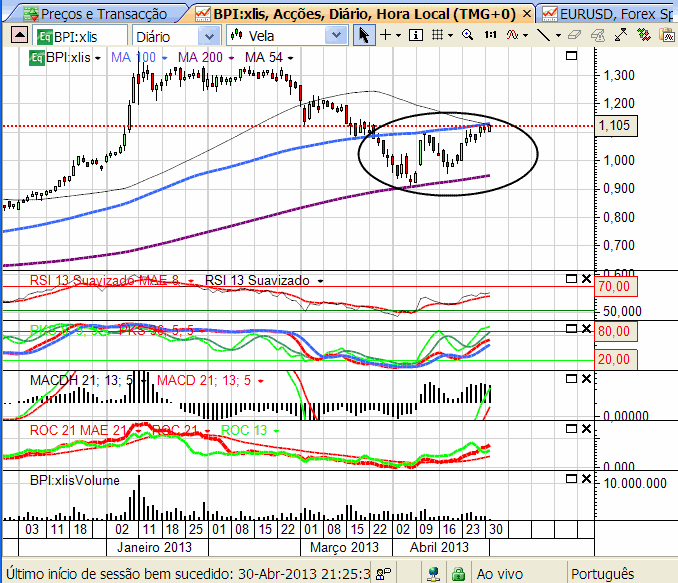
Task: Click the connection users icon in status bar
Action: point(383,574)
